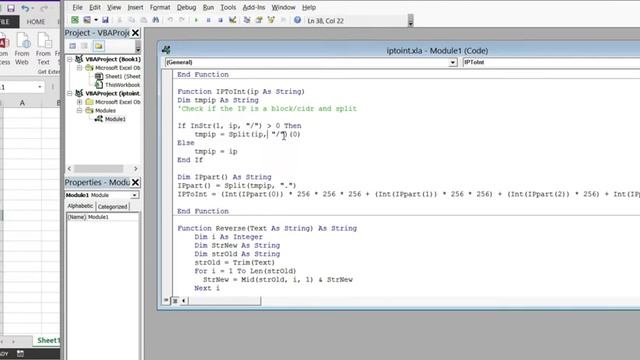Toggle Design Mode toolbar icon
The width and height of the screenshot is (640, 360).
click(x=233, y=20)
